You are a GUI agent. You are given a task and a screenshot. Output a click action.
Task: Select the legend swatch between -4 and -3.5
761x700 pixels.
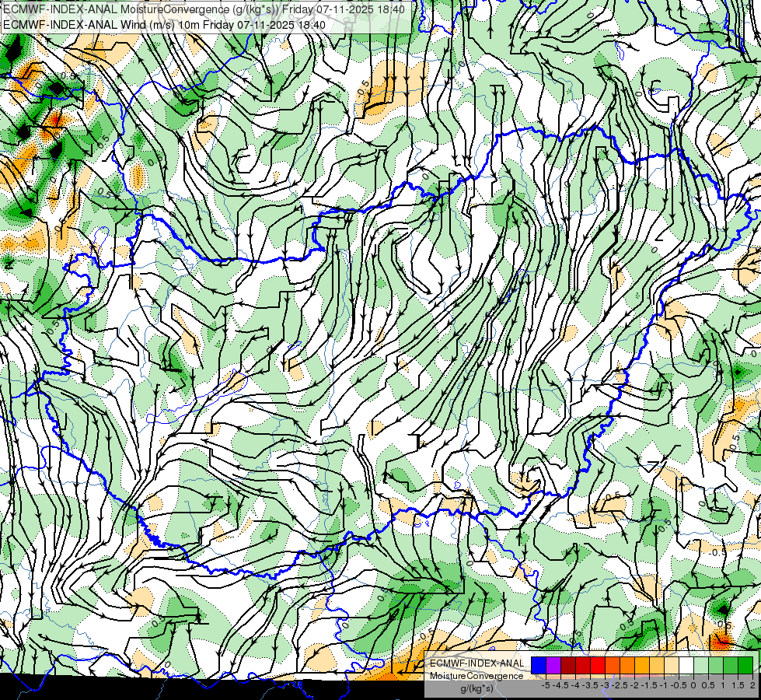point(583,666)
